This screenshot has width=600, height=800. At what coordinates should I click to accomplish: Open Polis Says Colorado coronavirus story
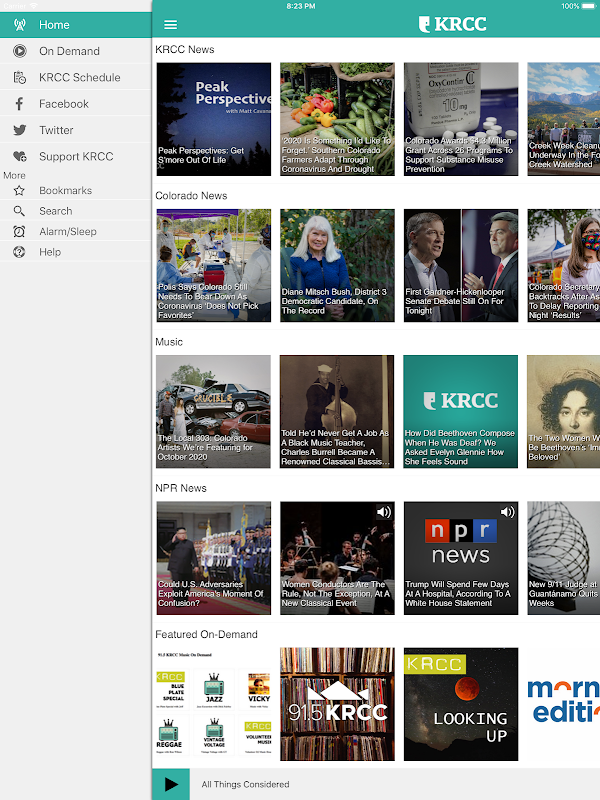[x=214, y=265]
